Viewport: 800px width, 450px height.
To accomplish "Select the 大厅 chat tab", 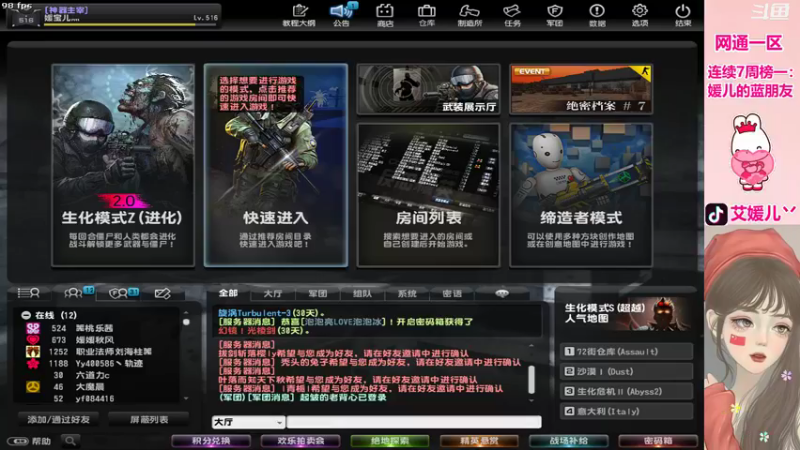I will click(x=273, y=293).
